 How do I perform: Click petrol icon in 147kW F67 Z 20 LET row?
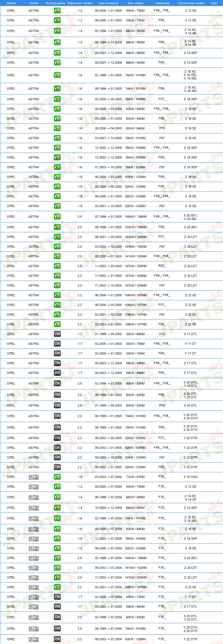[x=57, y=285]
